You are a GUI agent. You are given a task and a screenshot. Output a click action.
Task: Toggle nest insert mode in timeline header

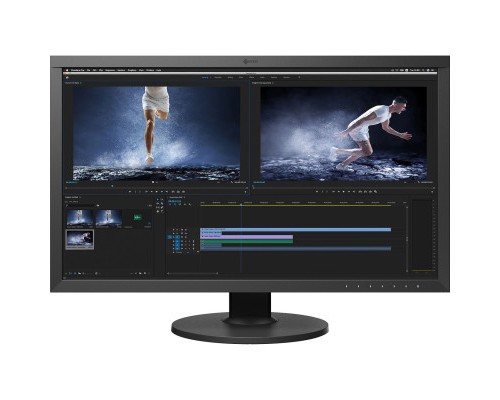pyautogui.click(x=170, y=204)
